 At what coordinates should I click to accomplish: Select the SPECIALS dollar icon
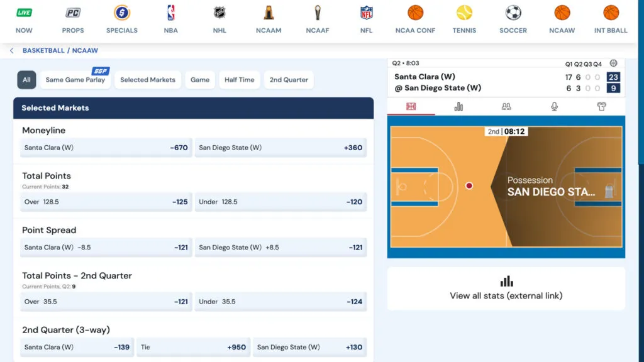(122, 13)
